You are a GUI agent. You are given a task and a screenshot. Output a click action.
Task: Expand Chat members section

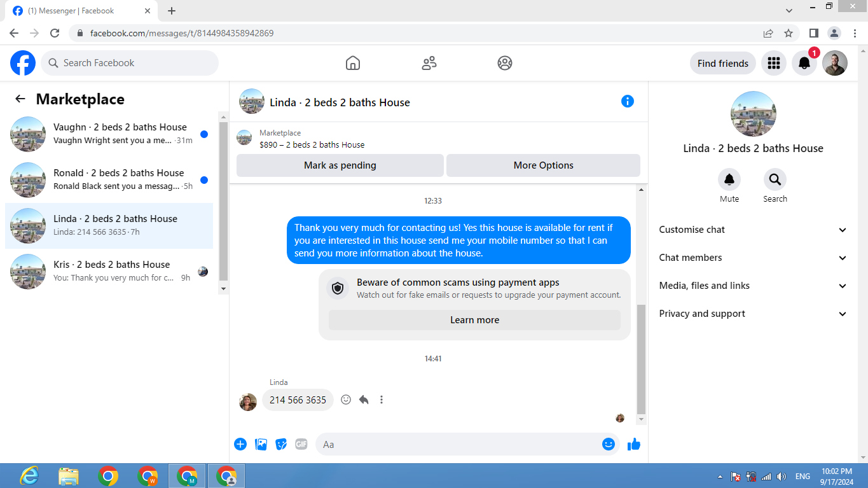tap(753, 258)
